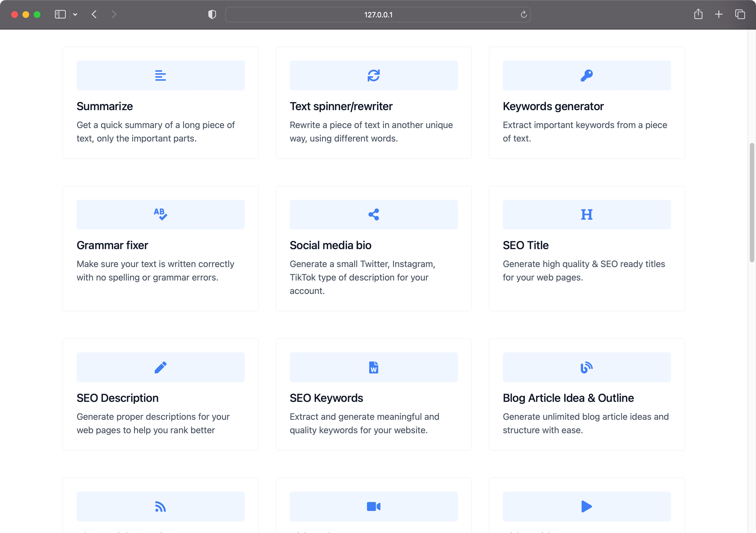
Task: Click the Keywords generator key icon
Action: [x=586, y=75]
